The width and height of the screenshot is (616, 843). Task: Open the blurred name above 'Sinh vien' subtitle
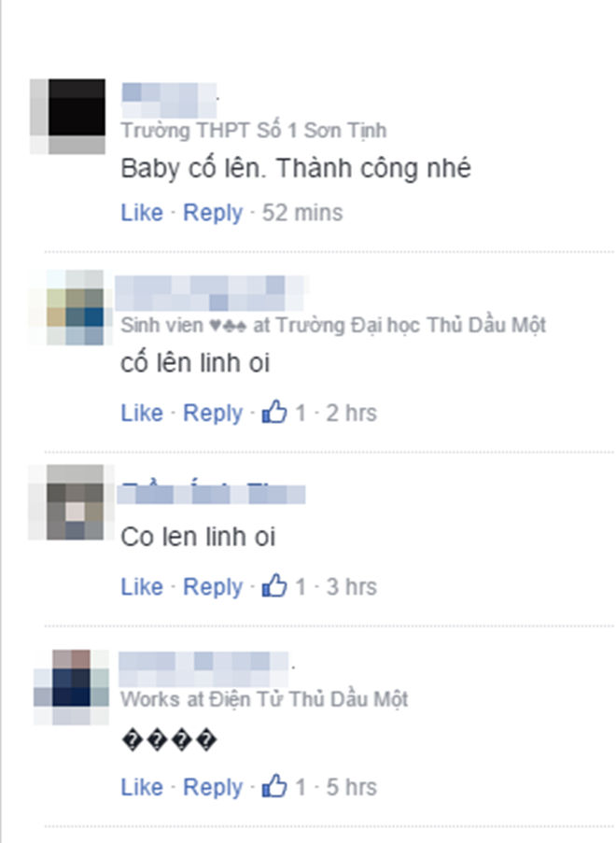pos(210,293)
